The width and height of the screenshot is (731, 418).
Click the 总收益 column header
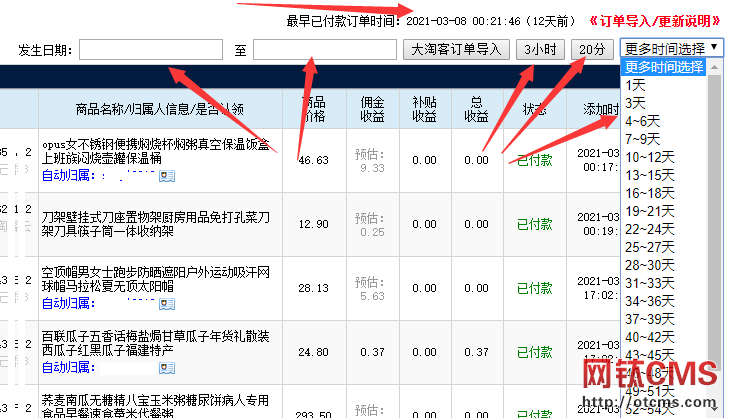(x=476, y=110)
